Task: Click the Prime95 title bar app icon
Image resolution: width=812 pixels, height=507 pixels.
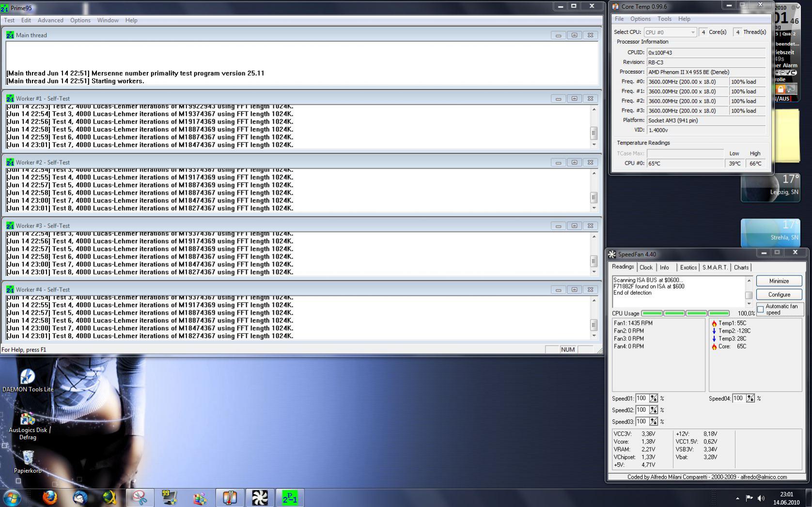Action: [5, 8]
